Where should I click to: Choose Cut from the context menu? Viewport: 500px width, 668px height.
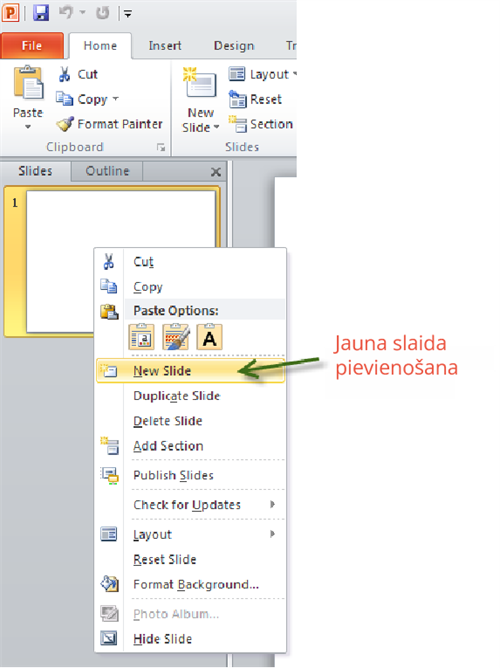[190, 262]
